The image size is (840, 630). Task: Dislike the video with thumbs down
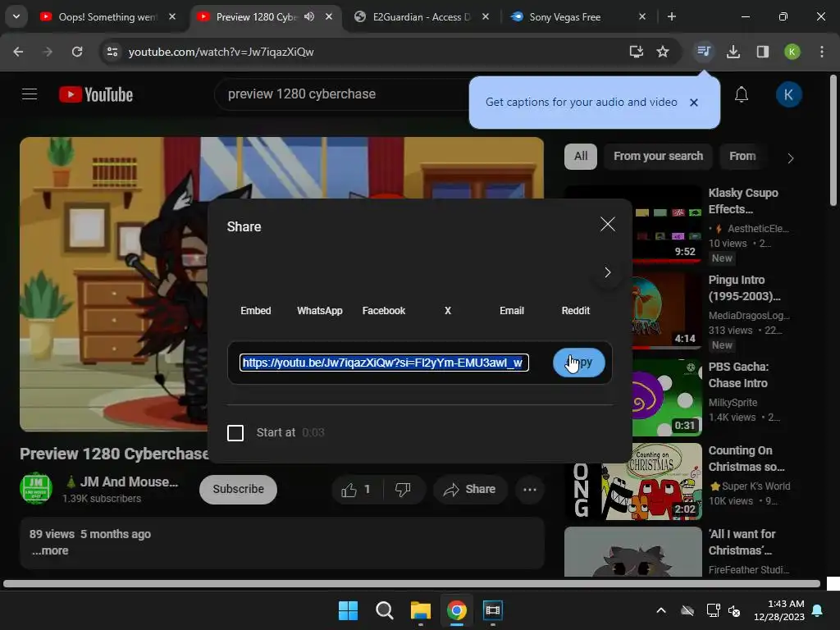pos(404,489)
